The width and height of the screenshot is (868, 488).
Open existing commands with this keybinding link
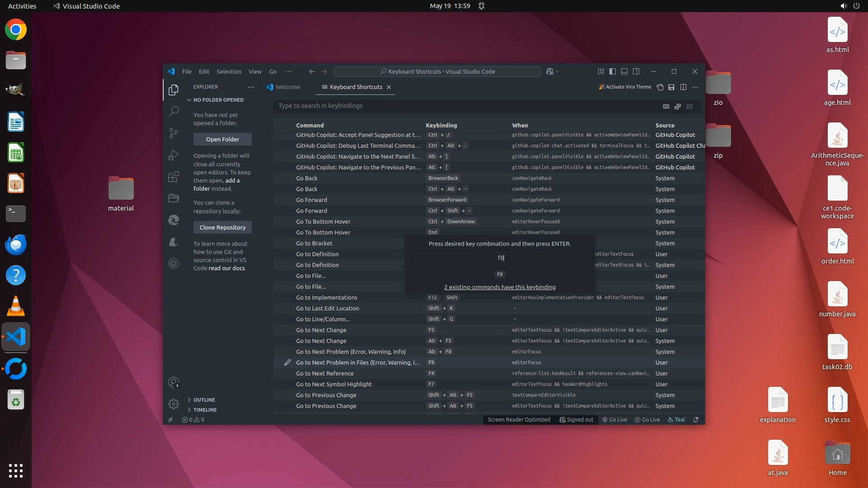(500, 287)
